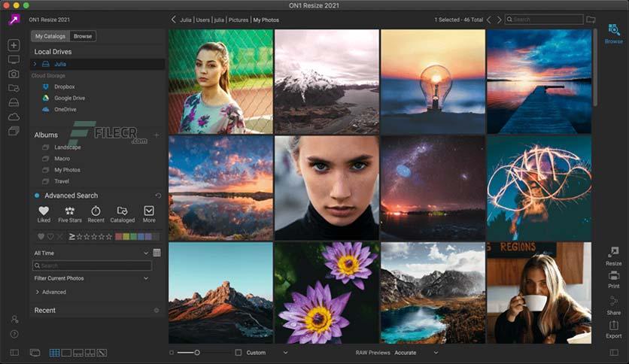Open My Photos album

(67, 170)
